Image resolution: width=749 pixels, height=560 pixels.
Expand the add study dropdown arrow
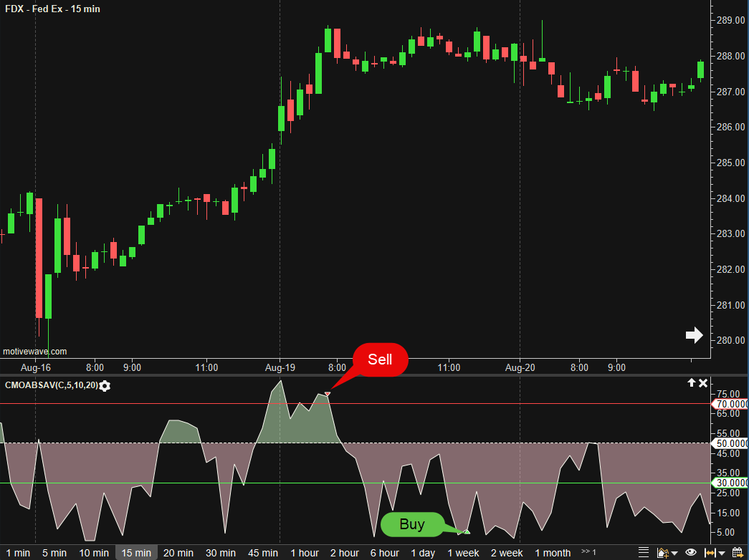[x=674, y=553]
